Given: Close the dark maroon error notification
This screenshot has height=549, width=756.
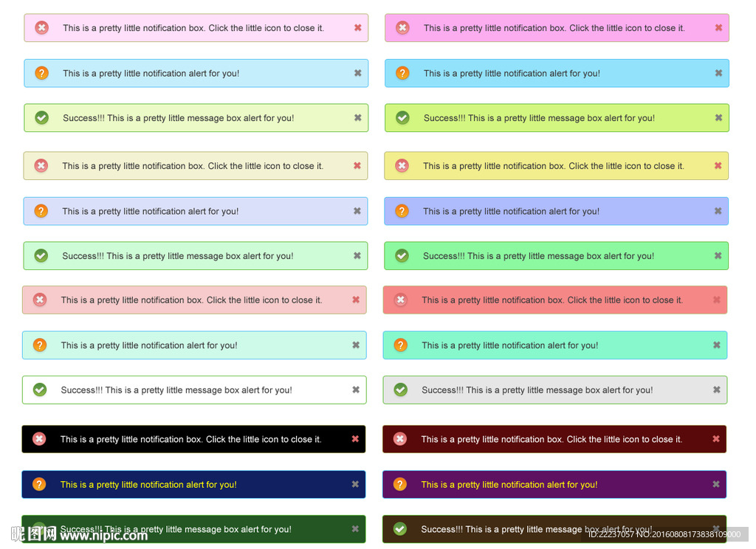Looking at the screenshot, I should coord(716,439).
